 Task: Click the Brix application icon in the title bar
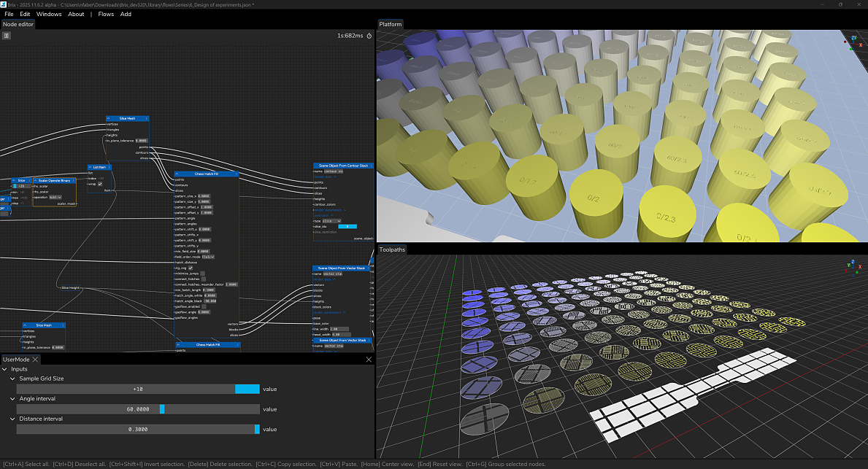(5, 4)
